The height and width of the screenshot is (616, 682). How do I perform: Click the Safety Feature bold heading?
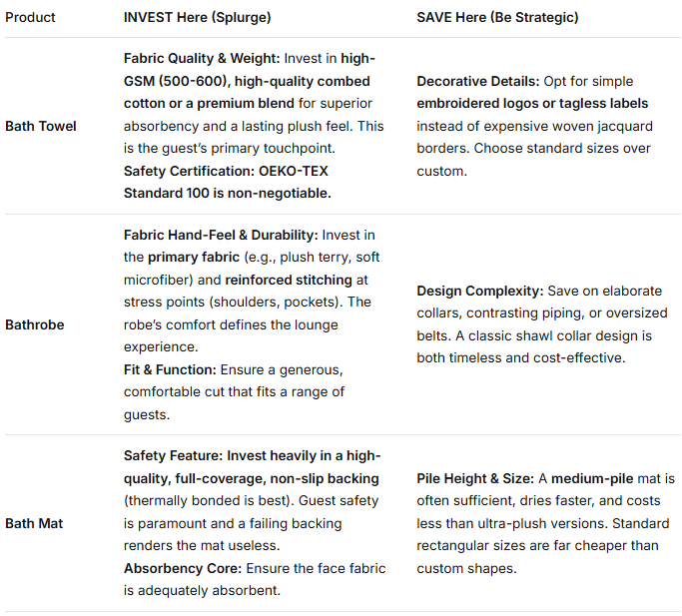(x=173, y=455)
